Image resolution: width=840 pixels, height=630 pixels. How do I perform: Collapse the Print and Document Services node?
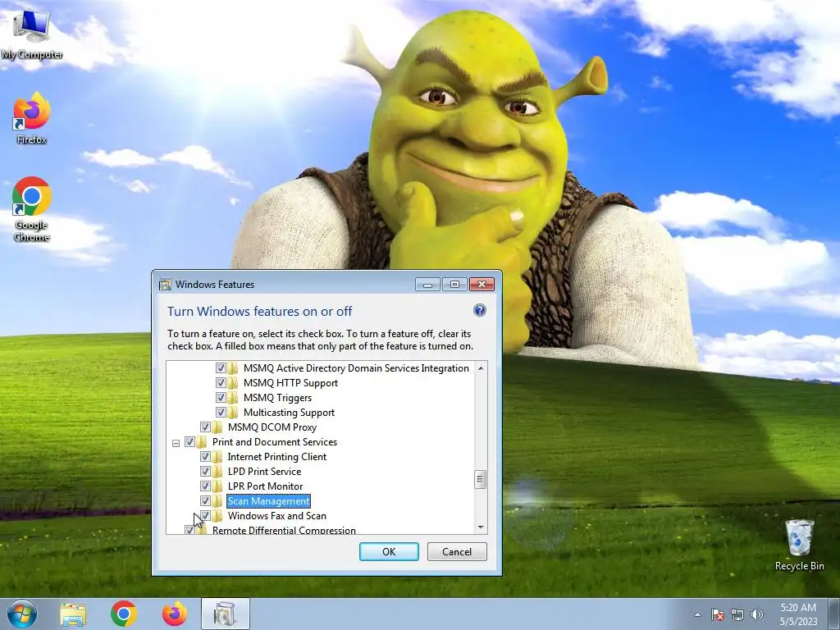(176, 442)
